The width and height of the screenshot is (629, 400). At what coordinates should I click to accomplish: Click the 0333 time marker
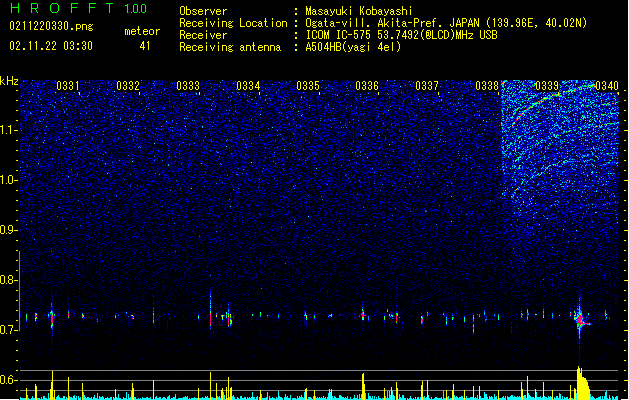pyautogui.click(x=188, y=86)
